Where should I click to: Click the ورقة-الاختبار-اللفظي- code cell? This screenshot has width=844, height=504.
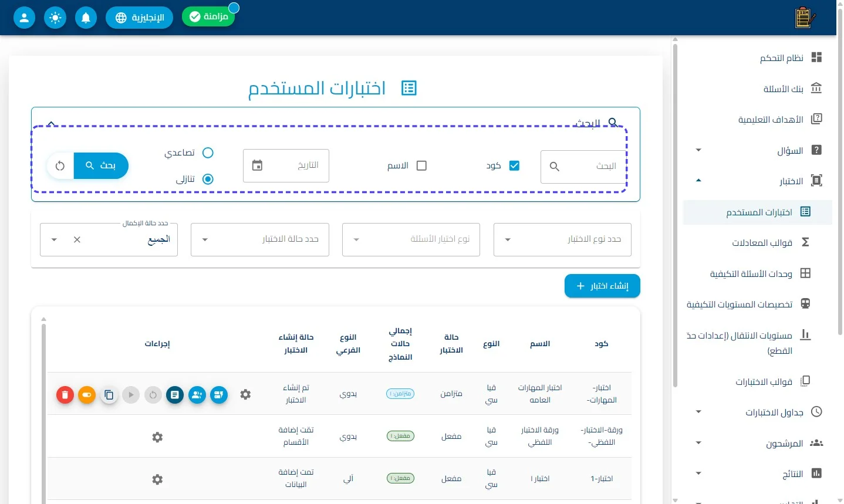(x=602, y=436)
